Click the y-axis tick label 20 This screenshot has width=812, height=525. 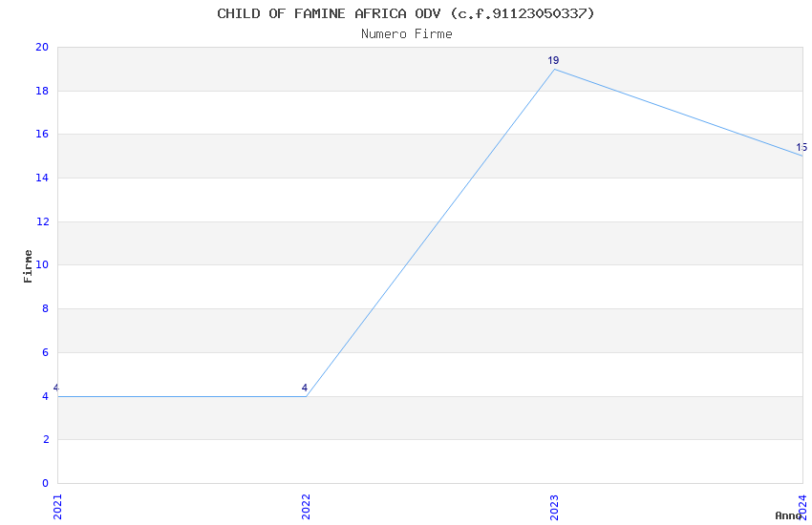42,48
